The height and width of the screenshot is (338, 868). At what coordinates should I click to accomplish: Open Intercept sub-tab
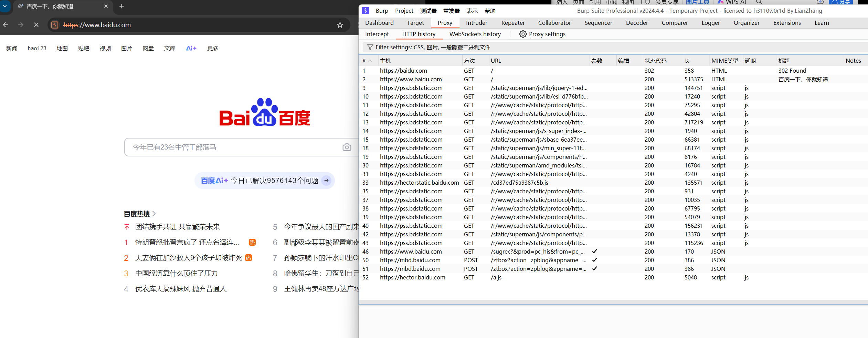377,34
